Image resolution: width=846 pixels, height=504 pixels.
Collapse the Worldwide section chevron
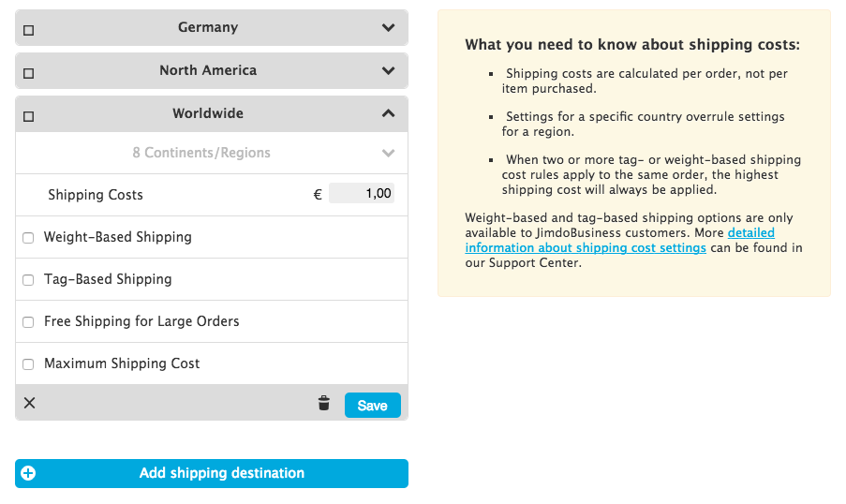(389, 113)
